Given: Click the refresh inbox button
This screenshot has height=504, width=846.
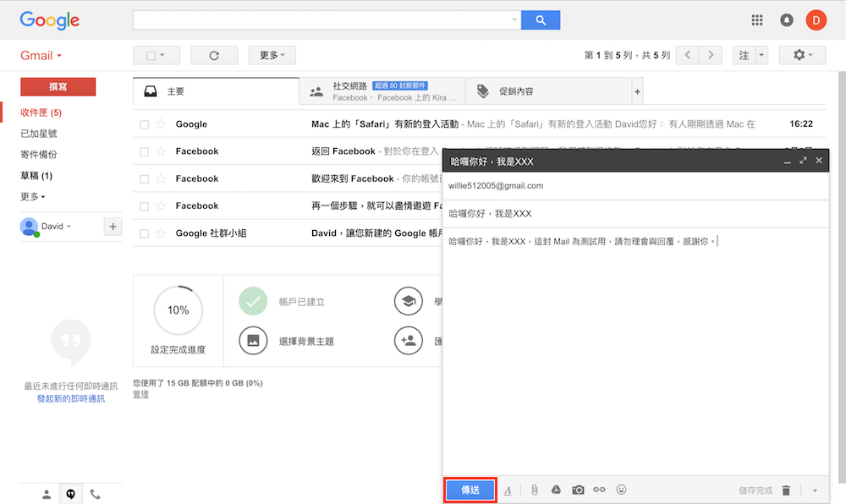Looking at the screenshot, I should (x=214, y=55).
